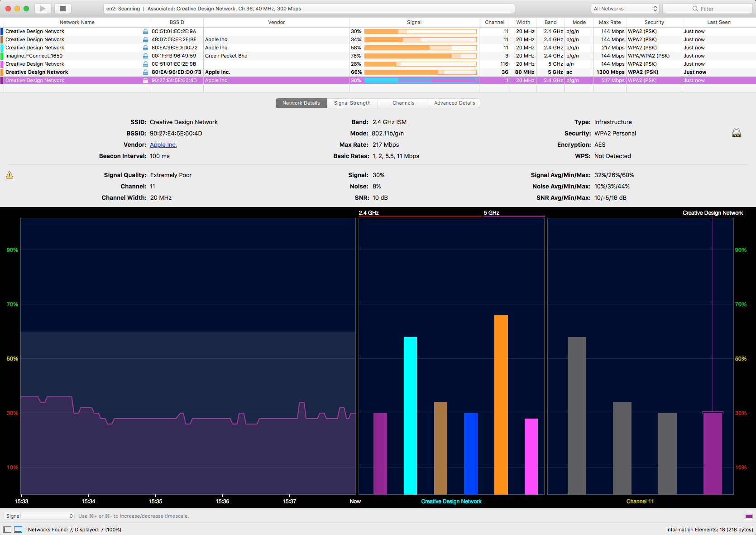Sort by the Width column header
The height and width of the screenshot is (535, 756).
click(523, 22)
